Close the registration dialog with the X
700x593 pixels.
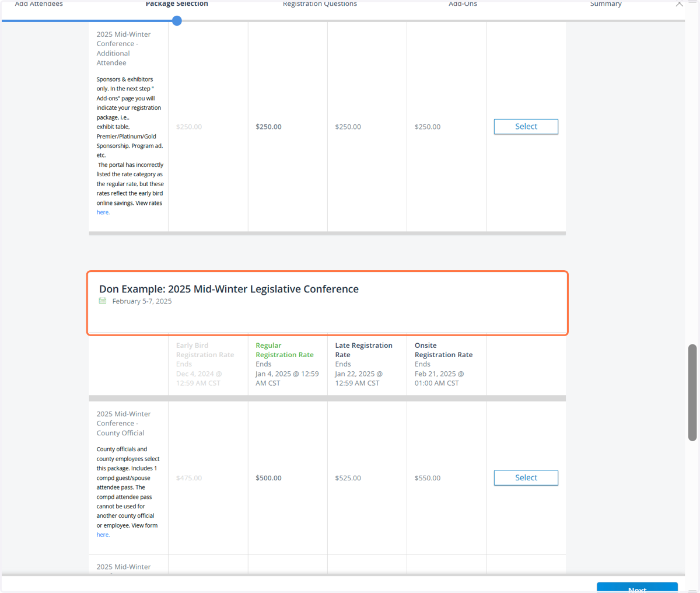point(679,4)
